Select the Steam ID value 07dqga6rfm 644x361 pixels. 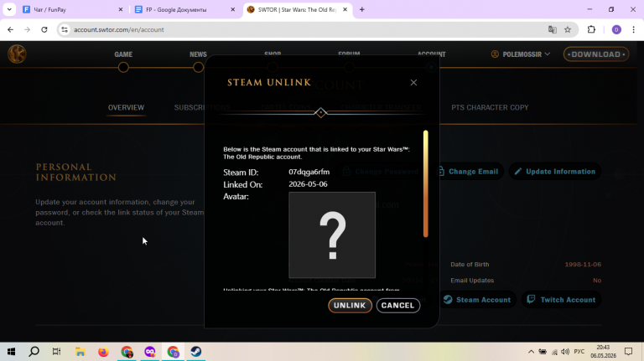pyautogui.click(x=309, y=172)
